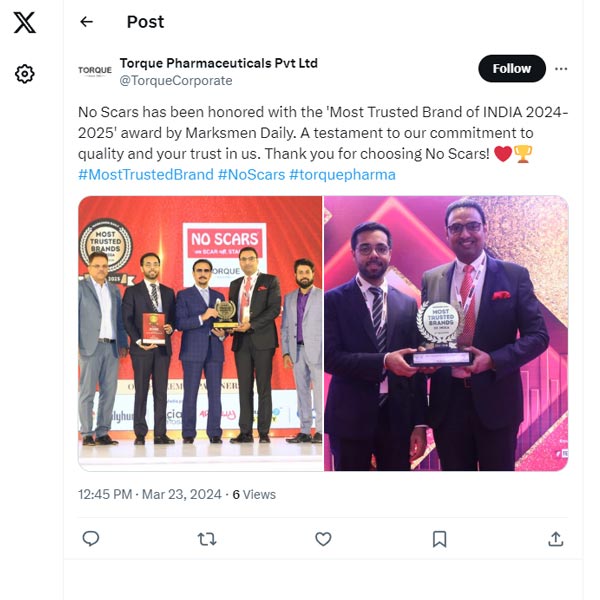Open the #NoScars hashtag link

pyautogui.click(x=251, y=174)
